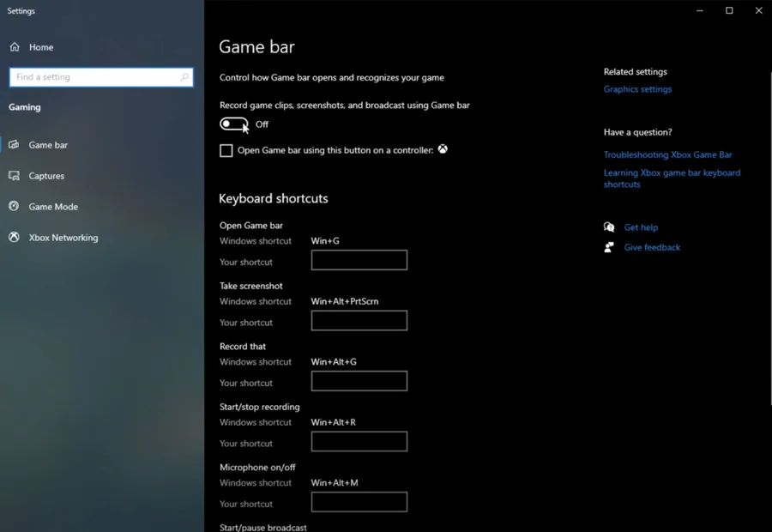Click the Give feedback link
The width and height of the screenshot is (772, 532).
(653, 247)
